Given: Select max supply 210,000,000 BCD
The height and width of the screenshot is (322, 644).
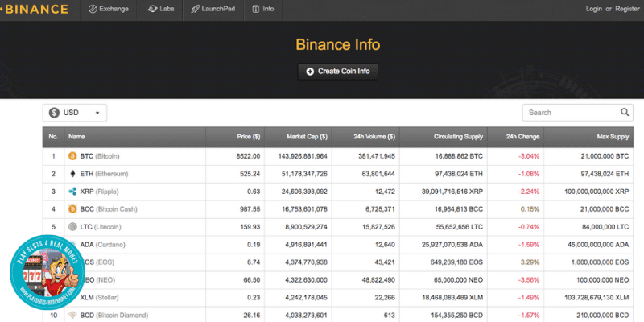Looking at the screenshot, I should click(598, 316).
